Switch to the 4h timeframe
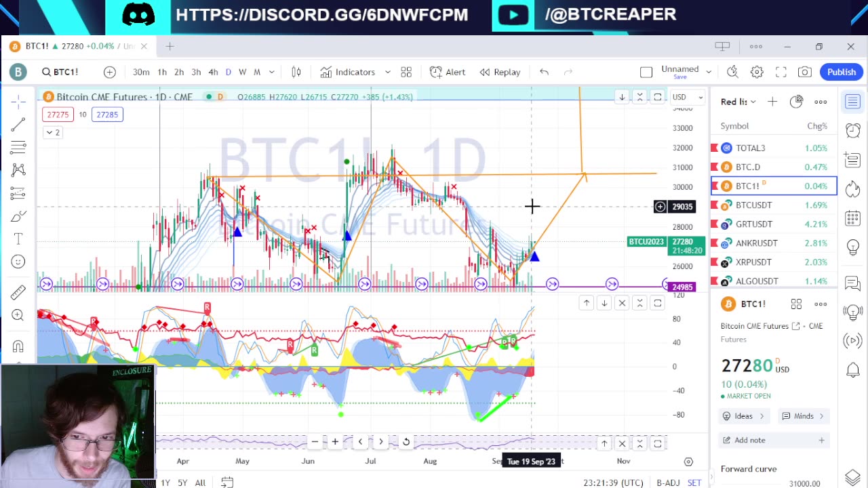Viewport: 868px width, 488px height. tap(213, 72)
